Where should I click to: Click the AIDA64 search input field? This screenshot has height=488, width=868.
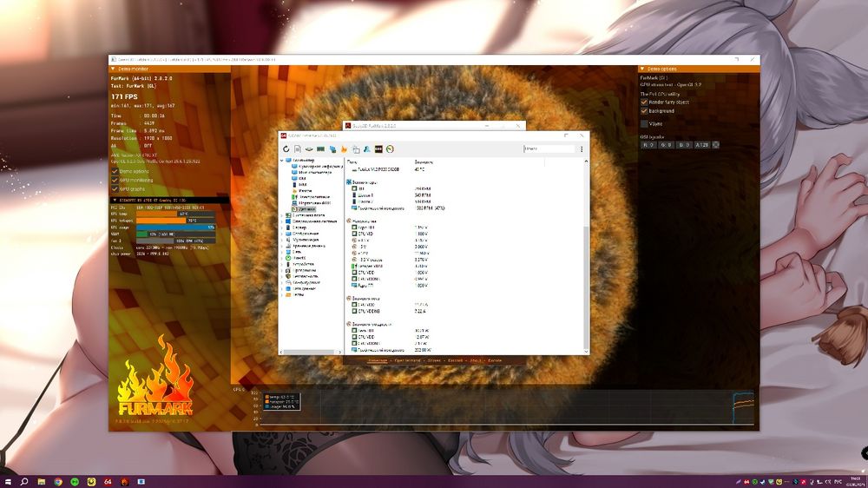click(x=549, y=149)
